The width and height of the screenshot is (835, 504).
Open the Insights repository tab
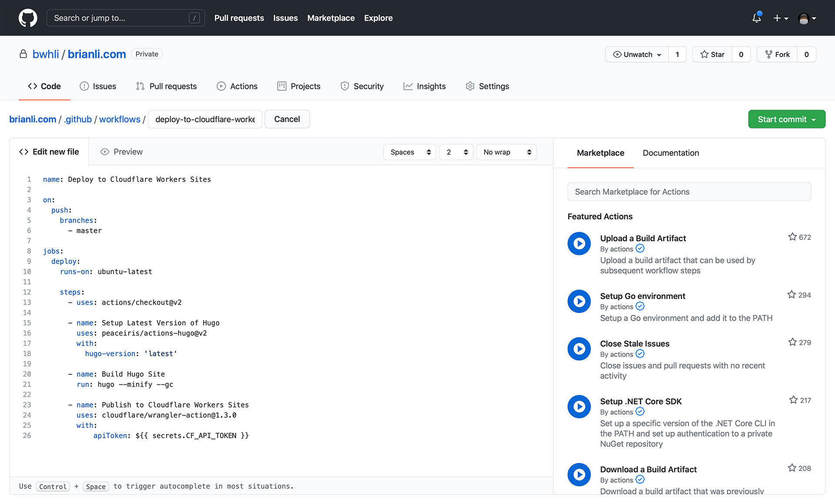pos(424,86)
